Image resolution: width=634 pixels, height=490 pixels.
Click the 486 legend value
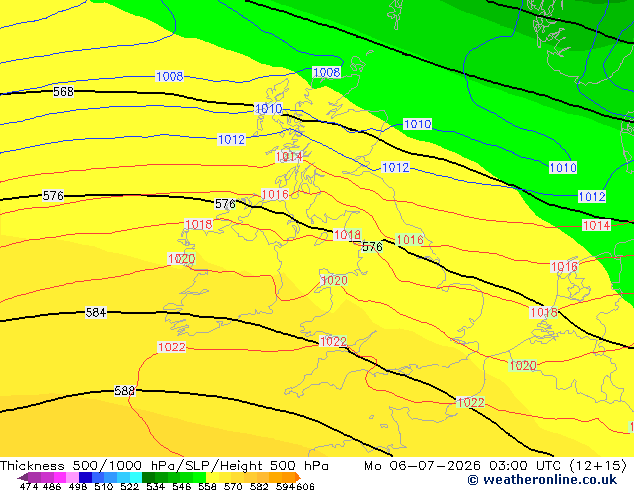coord(52,486)
